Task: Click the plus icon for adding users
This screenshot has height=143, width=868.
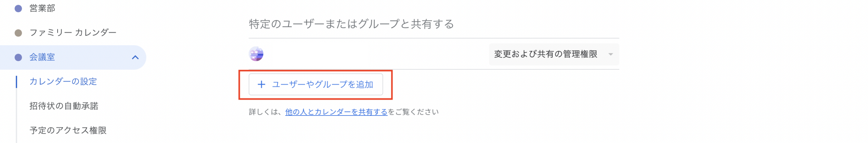Action: [261, 85]
